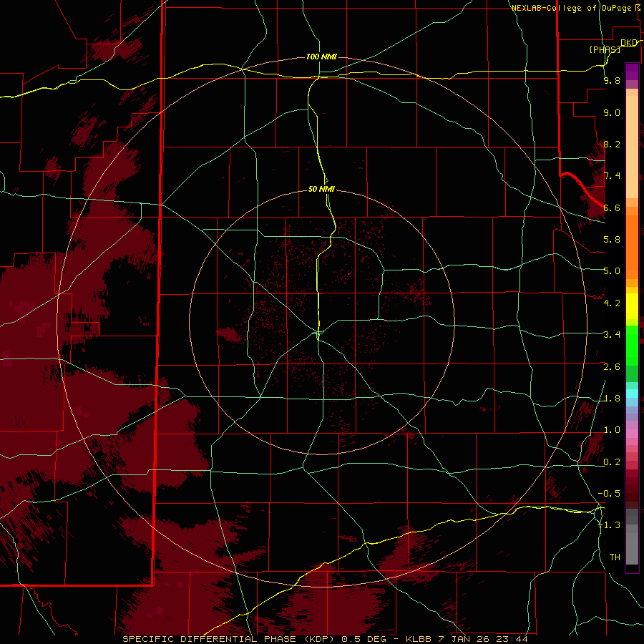This screenshot has height=644, width=644.
Task: Click the 7.4 value on the color scale
Action: [x=612, y=176]
